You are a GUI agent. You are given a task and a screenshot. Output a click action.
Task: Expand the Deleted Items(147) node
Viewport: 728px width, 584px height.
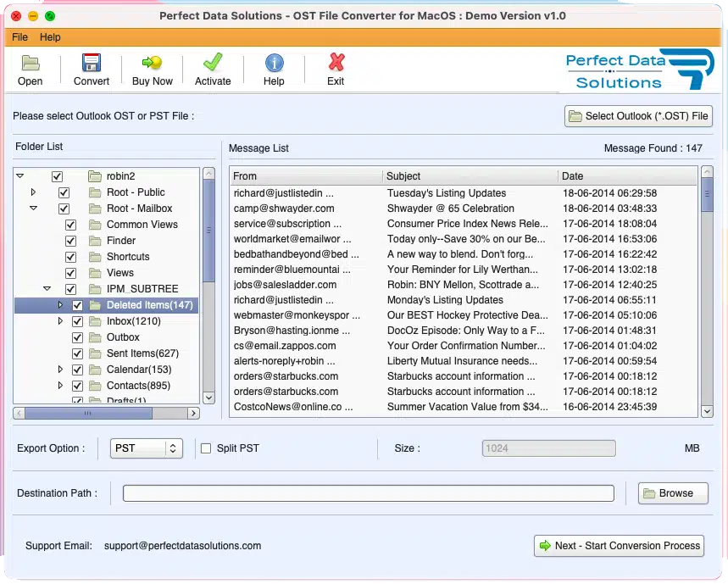click(60, 304)
